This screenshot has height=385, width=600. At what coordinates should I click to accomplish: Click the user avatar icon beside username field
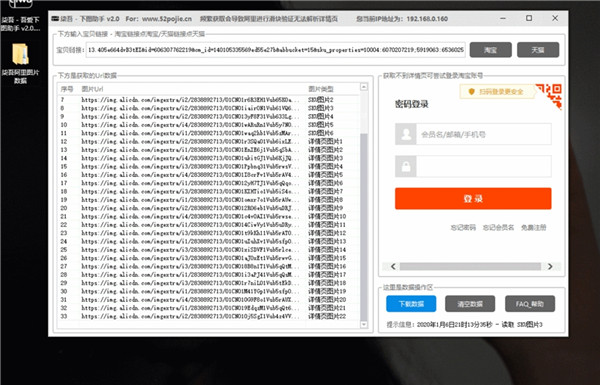coord(406,134)
